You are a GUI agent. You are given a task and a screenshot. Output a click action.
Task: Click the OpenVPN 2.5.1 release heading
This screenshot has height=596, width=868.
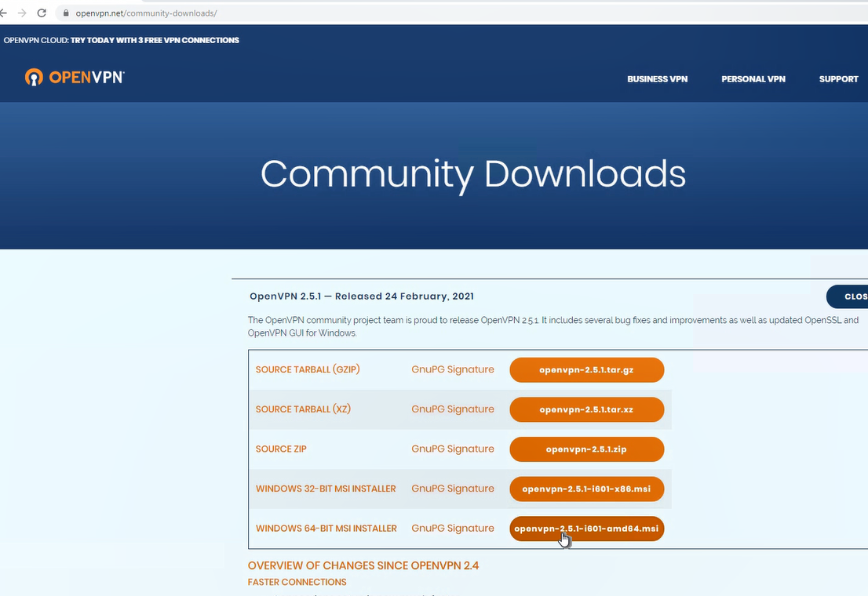point(362,296)
